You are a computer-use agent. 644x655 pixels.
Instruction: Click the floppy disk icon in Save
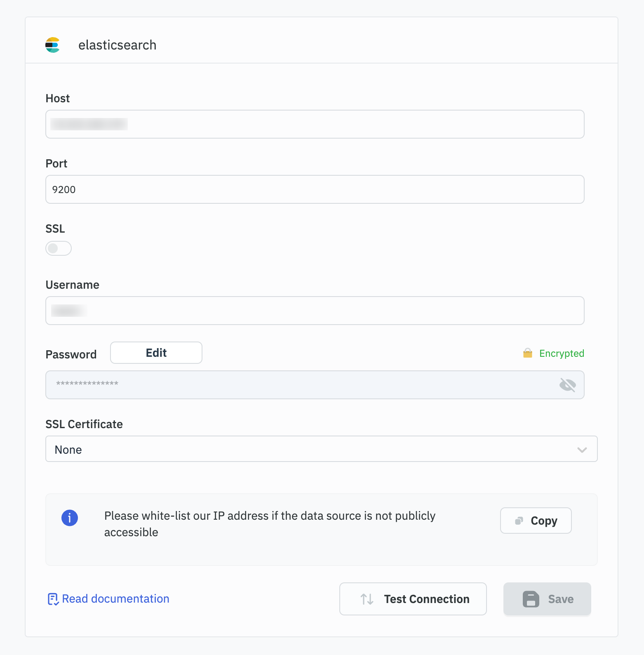pyautogui.click(x=531, y=599)
